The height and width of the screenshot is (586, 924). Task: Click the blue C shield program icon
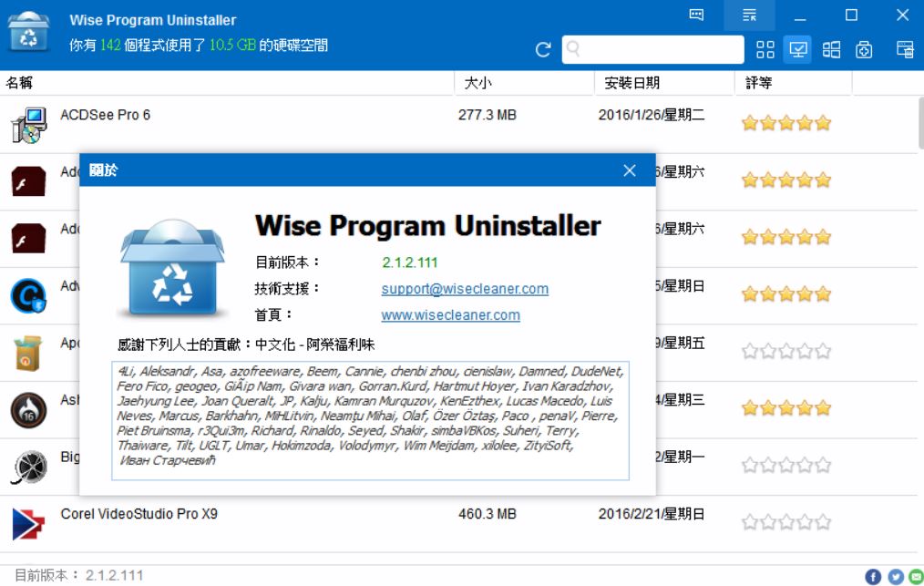click(x=28, y=295)
